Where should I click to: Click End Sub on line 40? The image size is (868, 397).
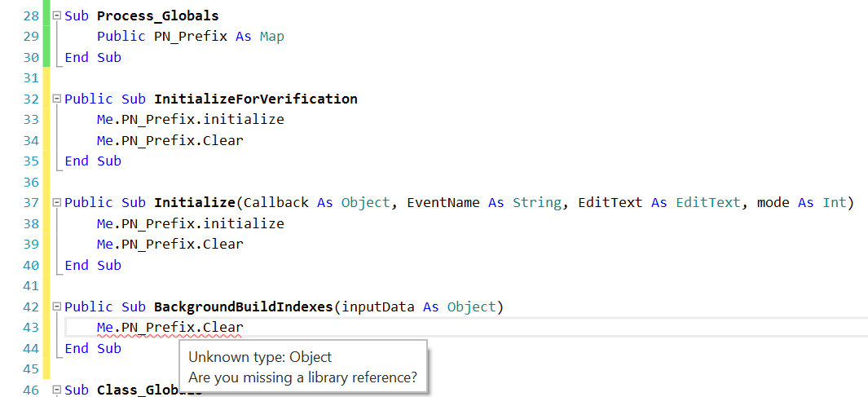[92, 266]
